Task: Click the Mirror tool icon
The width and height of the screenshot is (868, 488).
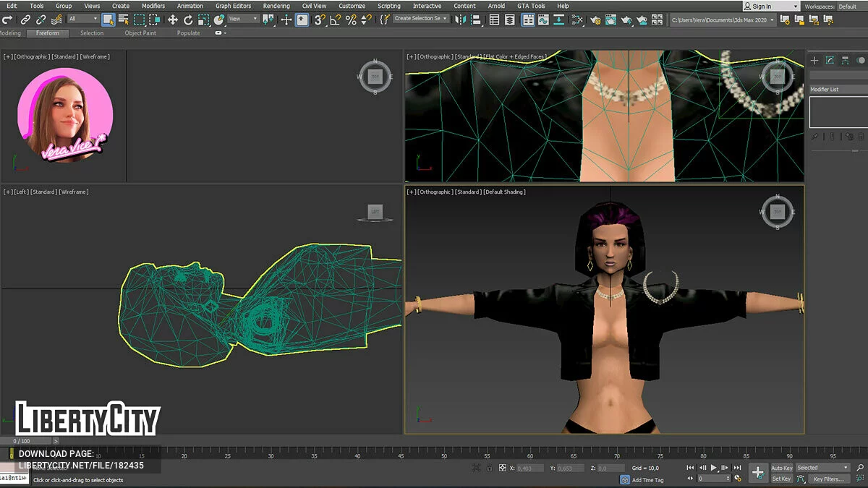Action: click(462, 20)
